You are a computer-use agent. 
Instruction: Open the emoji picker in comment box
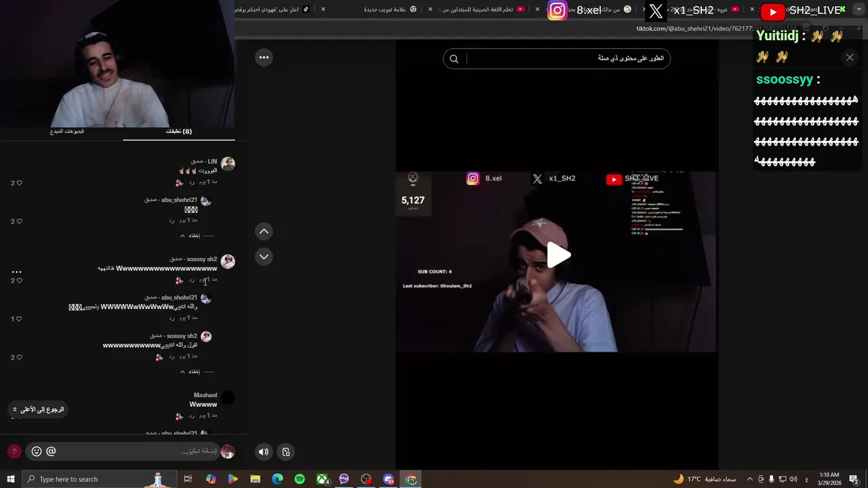pyautogui.click(x=37, y=451)
